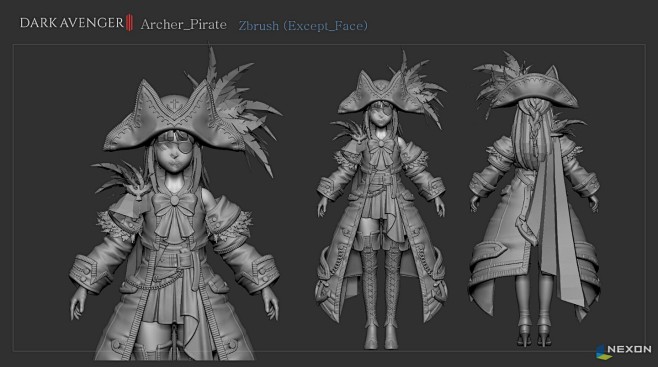Click the Nexon cube logo icon
This screenshot has width=658, height=367.
tap(603, 352)
